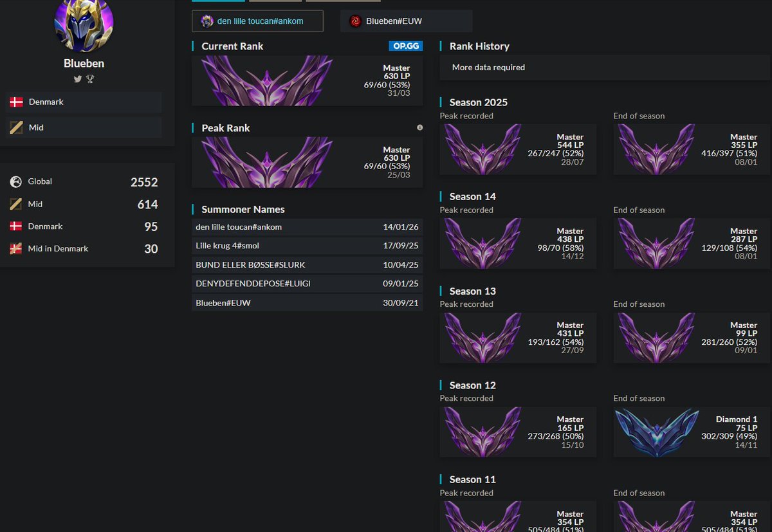Select the Mid role row in profile

coord(84,127)
